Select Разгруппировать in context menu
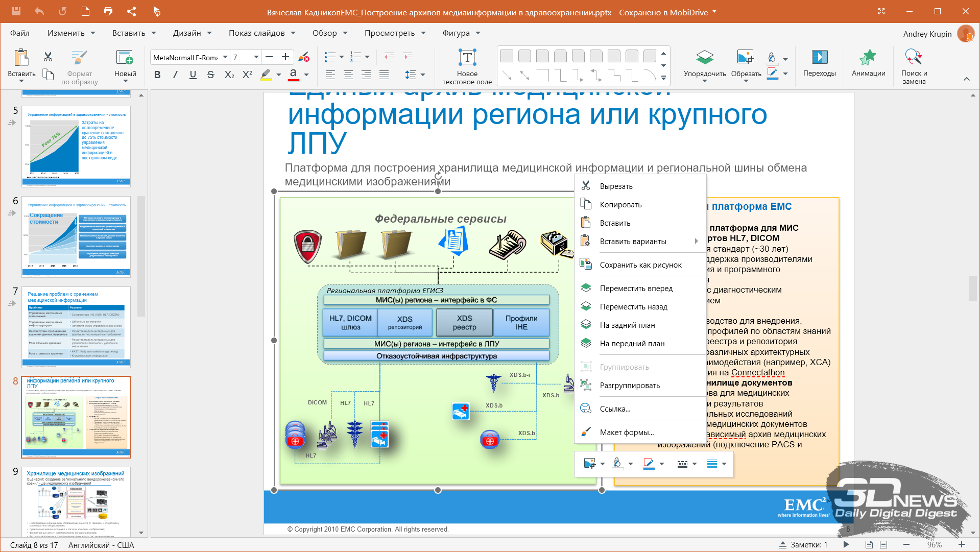This screenshot has width=980, height=552. (640, 386)
